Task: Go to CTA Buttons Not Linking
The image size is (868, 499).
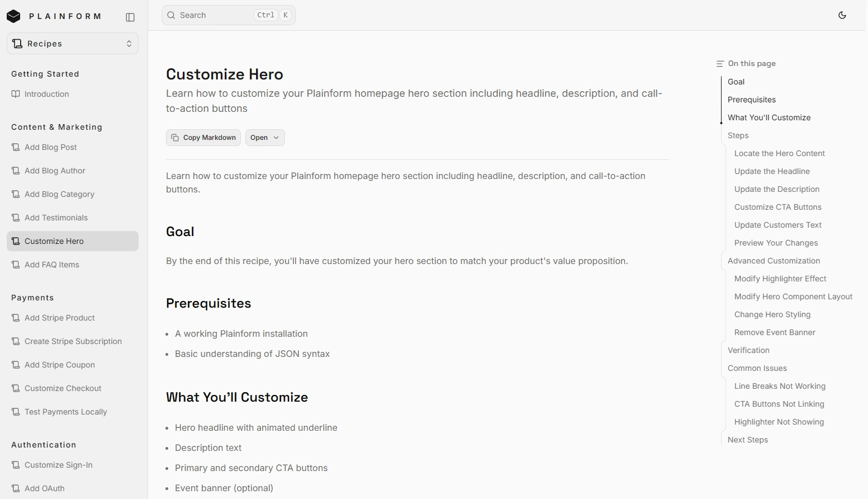Action: [x=779, y=404]
